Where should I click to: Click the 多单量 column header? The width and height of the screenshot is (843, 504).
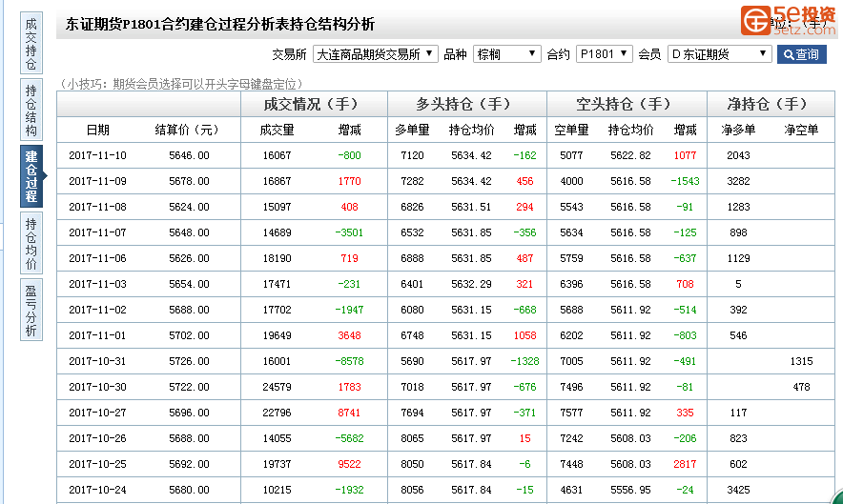[412, 130]
